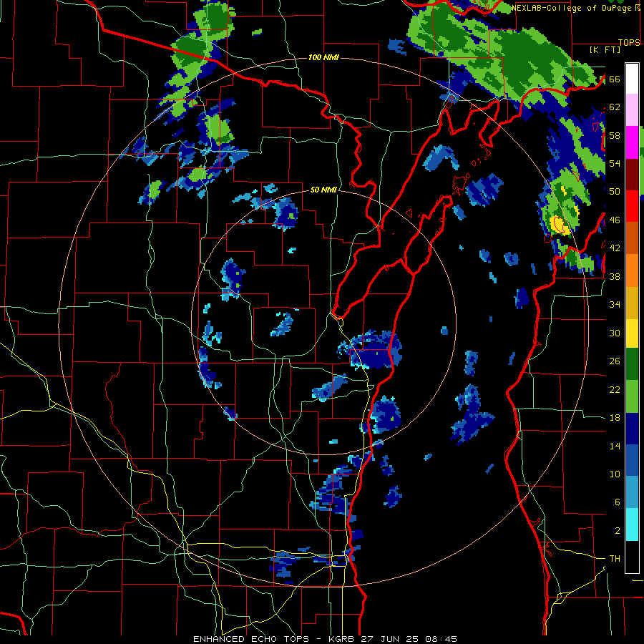Select the cyan legend swatch
Image resolution: width=644 pixels, height=644 pixels.
pyautogui.click(x=632, y=525)
